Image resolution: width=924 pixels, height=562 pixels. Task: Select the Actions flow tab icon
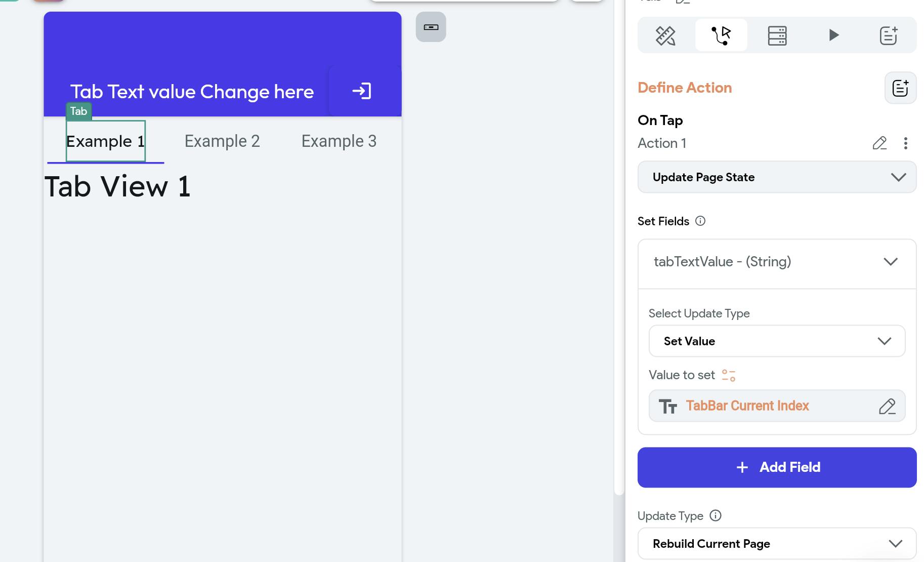coord(721,35)
